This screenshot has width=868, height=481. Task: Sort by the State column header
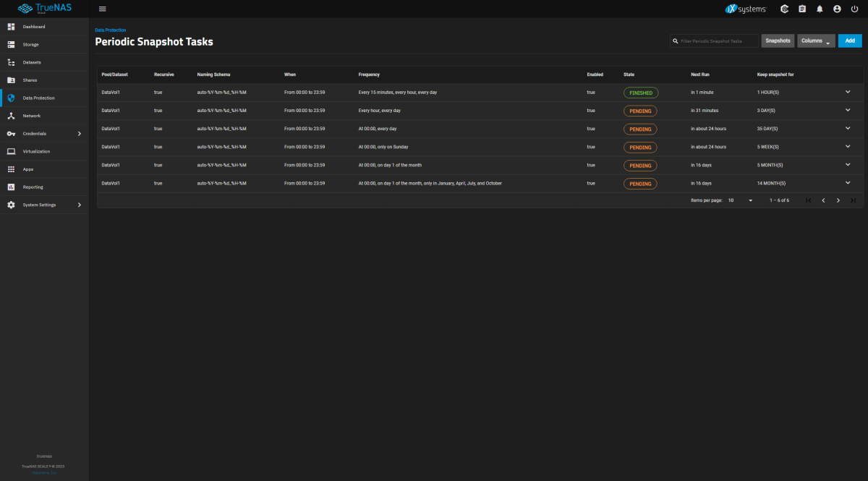coord(629,75)
